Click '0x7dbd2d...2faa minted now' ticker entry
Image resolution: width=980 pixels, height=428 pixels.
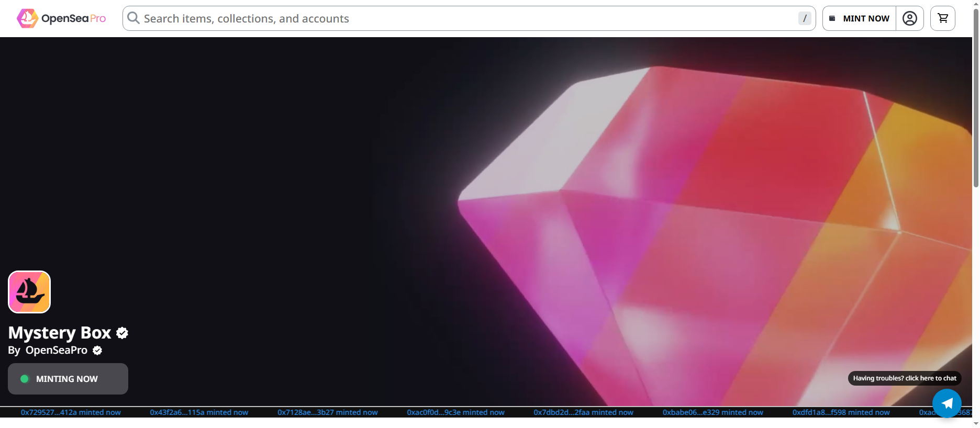[584, 412]
